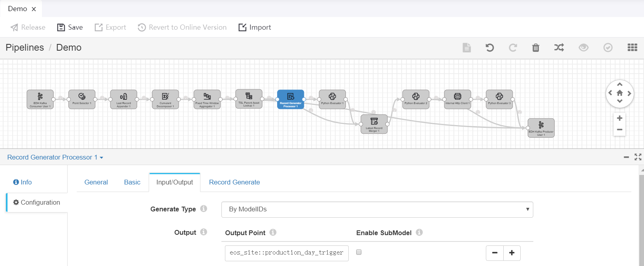Zoom in the canvas with plus
Screen dimensions: 644x266
(619, 118)
